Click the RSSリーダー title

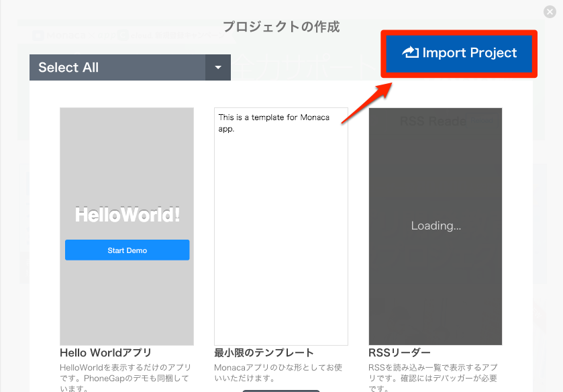pos(399,353)
